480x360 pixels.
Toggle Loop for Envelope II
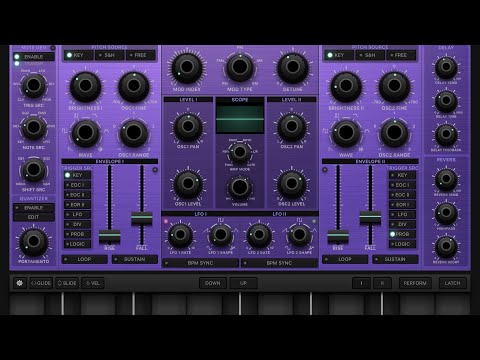click(345, 259)
